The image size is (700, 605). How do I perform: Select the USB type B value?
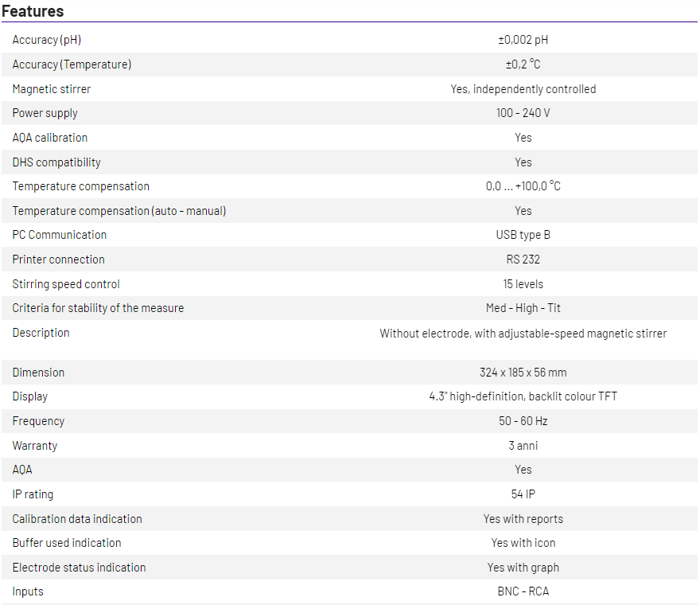click(523, 235)
